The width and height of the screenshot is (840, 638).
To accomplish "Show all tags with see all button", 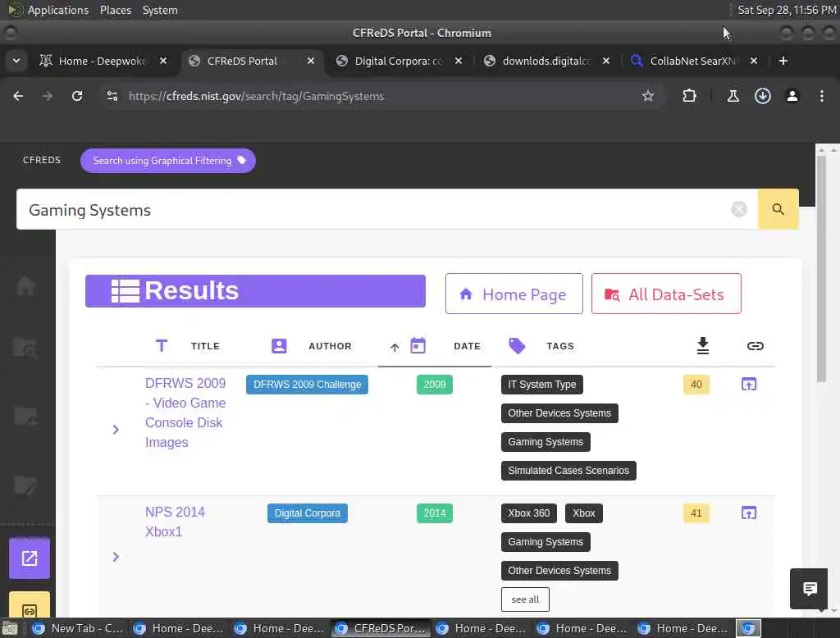I will coord(525,599).
